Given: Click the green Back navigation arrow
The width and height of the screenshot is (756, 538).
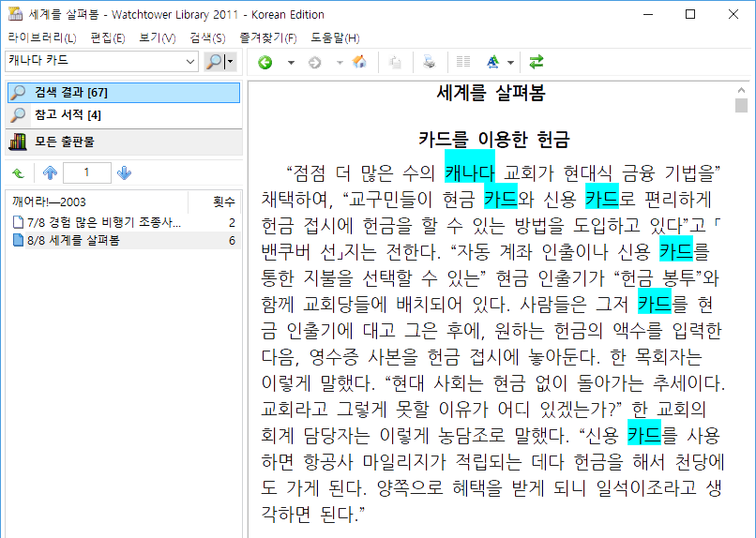Looking at the screenshot, I should point(265,62).
